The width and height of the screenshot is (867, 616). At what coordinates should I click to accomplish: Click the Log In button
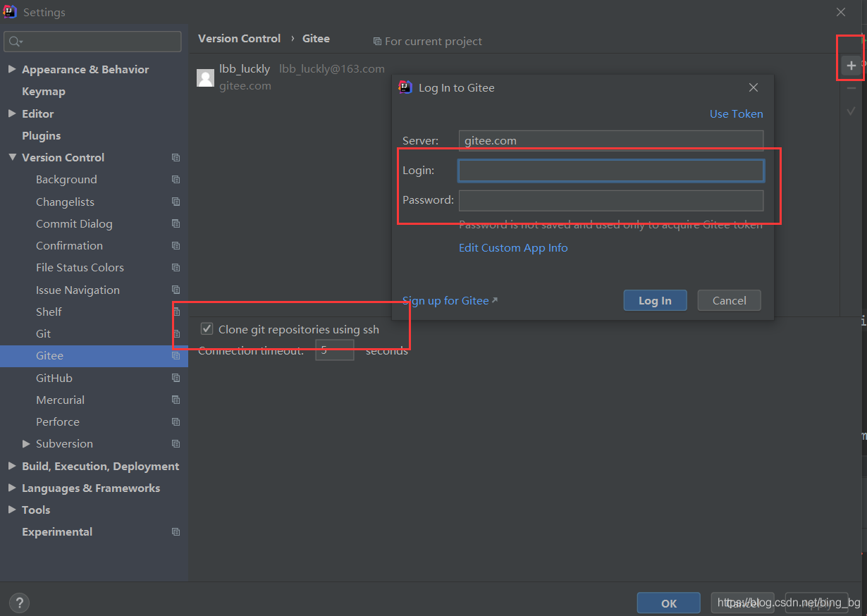point(655,300)
